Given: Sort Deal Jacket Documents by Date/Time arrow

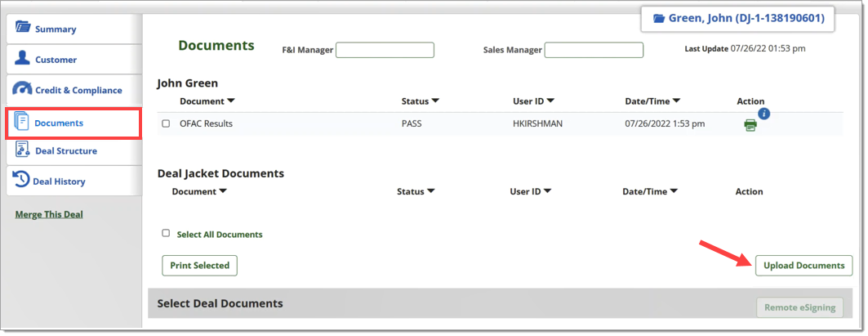Looking at the screenshot, I should coord(674,191).
